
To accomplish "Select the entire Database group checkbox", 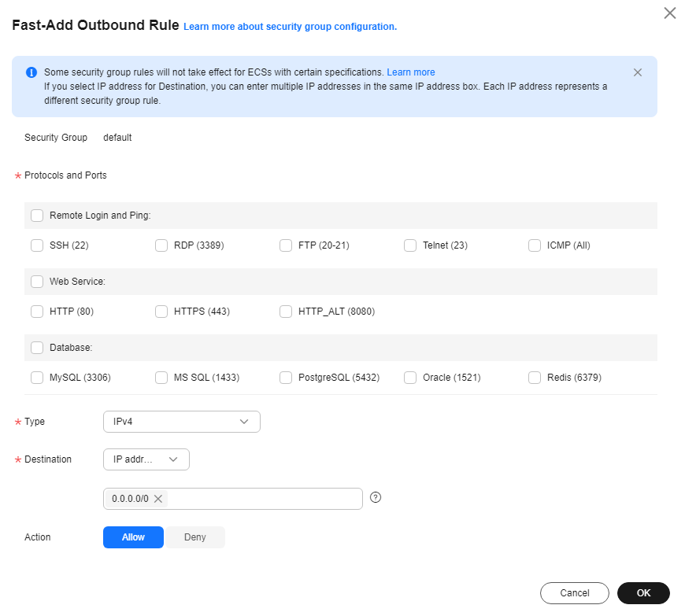I will coord(37,348).
